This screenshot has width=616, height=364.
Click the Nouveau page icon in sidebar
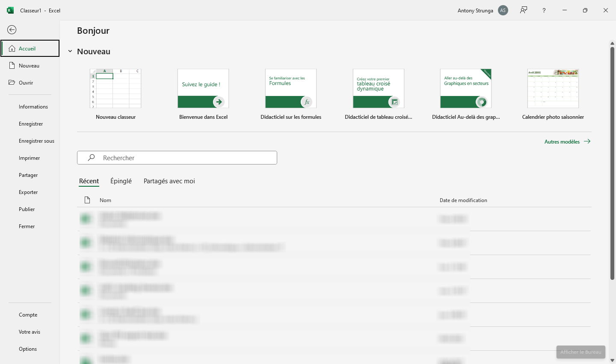pos(12,66)
